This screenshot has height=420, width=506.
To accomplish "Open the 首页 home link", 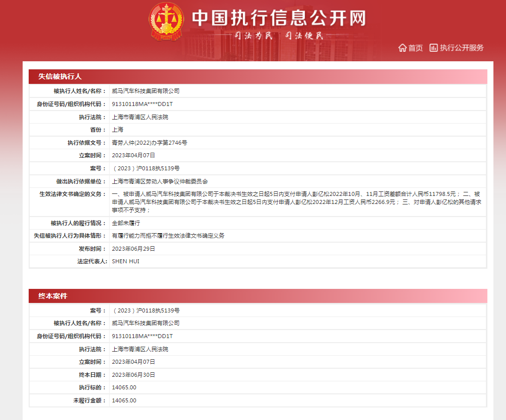I will point(415,48).
